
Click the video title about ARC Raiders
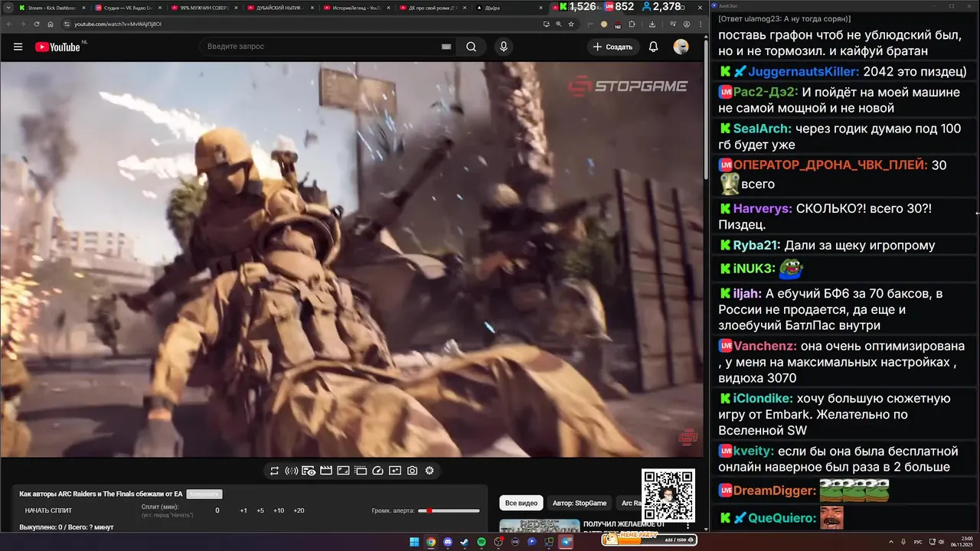click(101, 494)
